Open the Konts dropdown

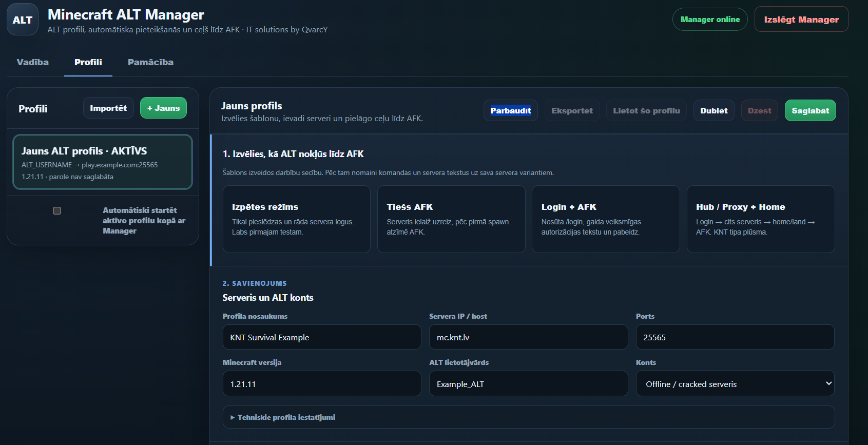[x=735, y=383]
